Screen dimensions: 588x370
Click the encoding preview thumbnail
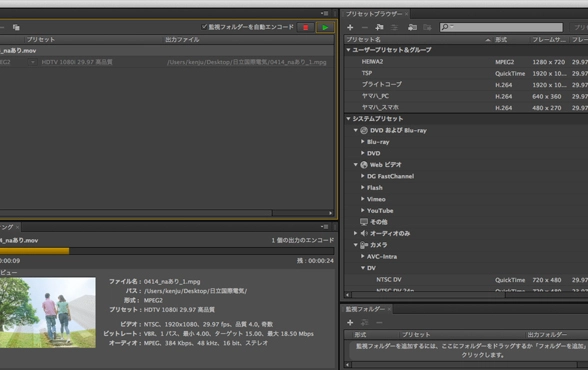coord(48,313)
